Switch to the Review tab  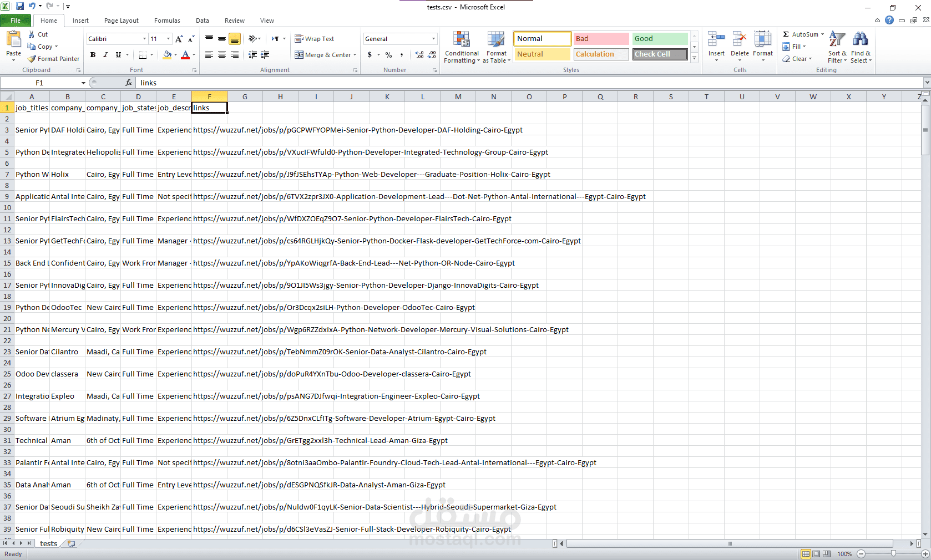(235, 21)
